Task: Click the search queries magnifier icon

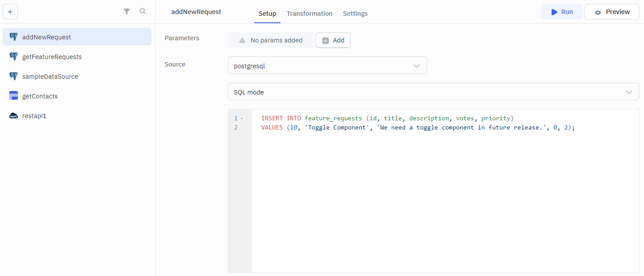Action: (x=143, y=11)
